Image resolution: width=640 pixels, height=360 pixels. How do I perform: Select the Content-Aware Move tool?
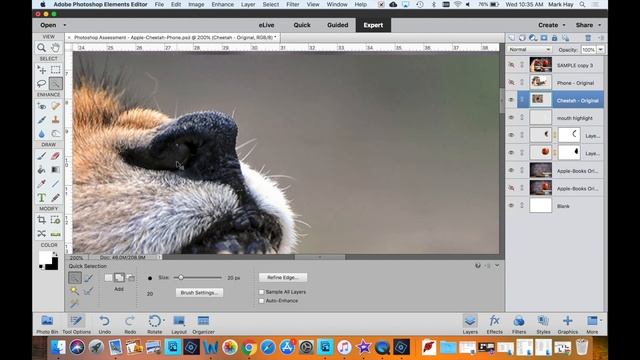coord(42,234)
